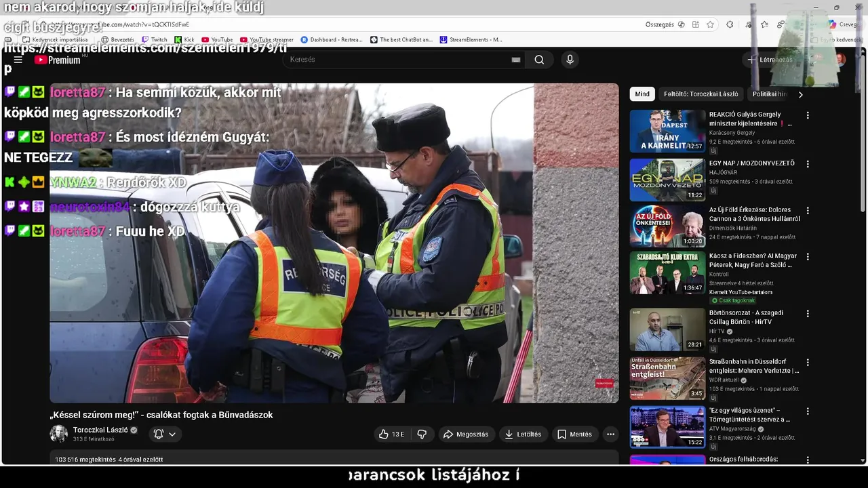868x488 pixels.
Task: Add page to favorites with star icon
Action: [x=710, y=24]
